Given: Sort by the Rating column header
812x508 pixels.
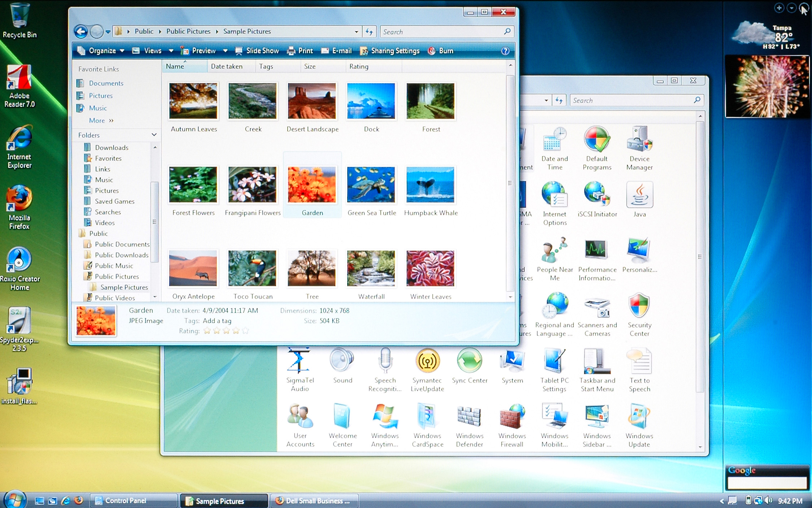Looking at the screenshot, I should coord(374,66).
